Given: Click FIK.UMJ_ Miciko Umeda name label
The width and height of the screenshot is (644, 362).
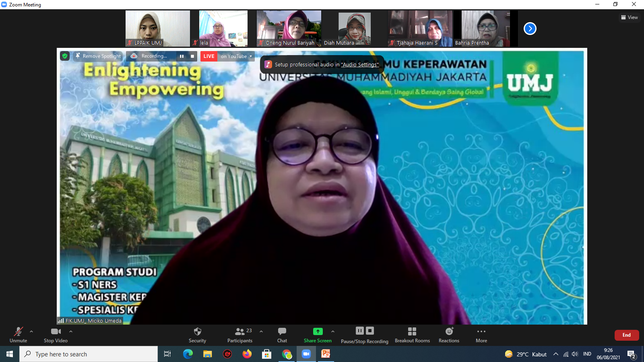Looking at the screenshot, I should (x=90, y=321).
